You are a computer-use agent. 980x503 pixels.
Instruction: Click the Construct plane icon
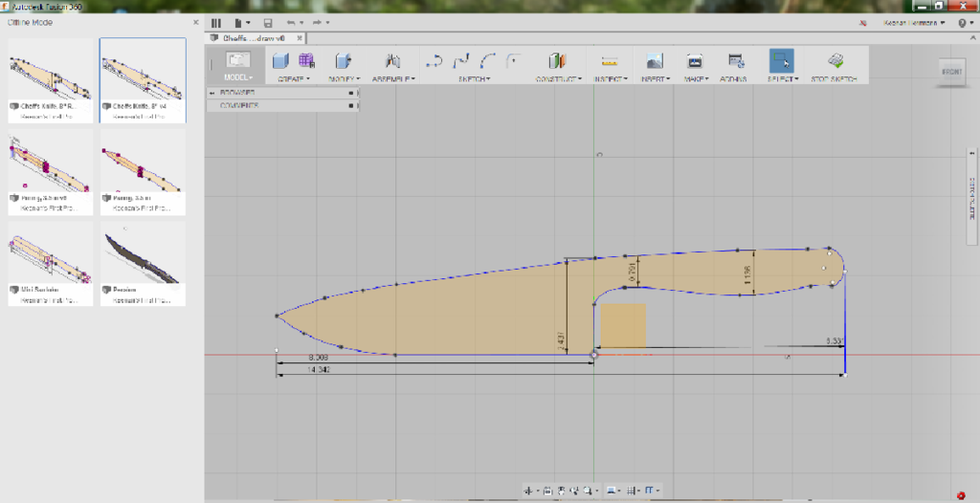coord(557,60)
